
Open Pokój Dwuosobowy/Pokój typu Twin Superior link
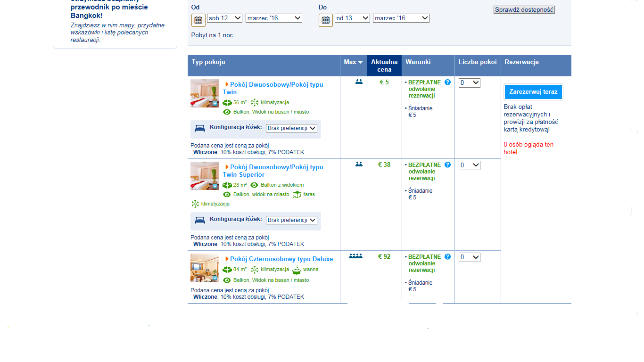273,171
